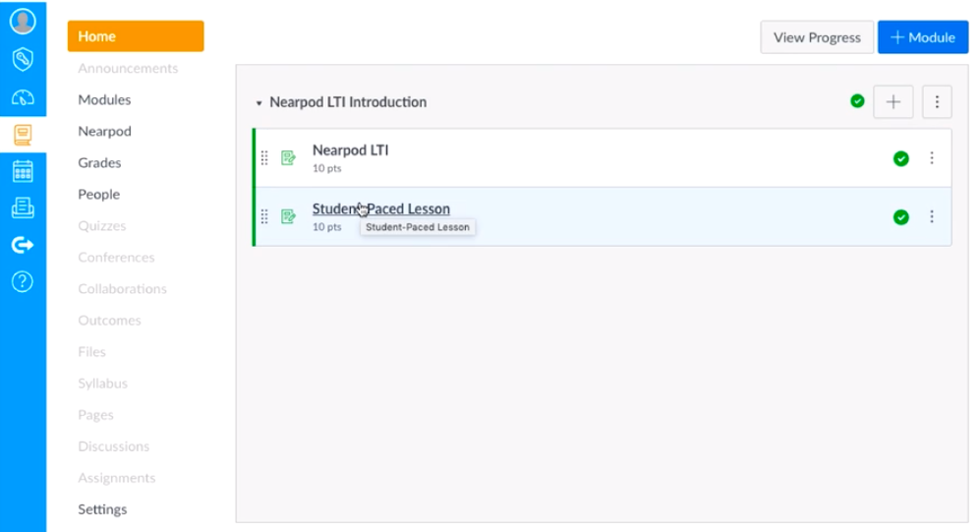980x532 pixels.
Task: Open the Student-Paced Lesson options menu
Action: (932, 217)
